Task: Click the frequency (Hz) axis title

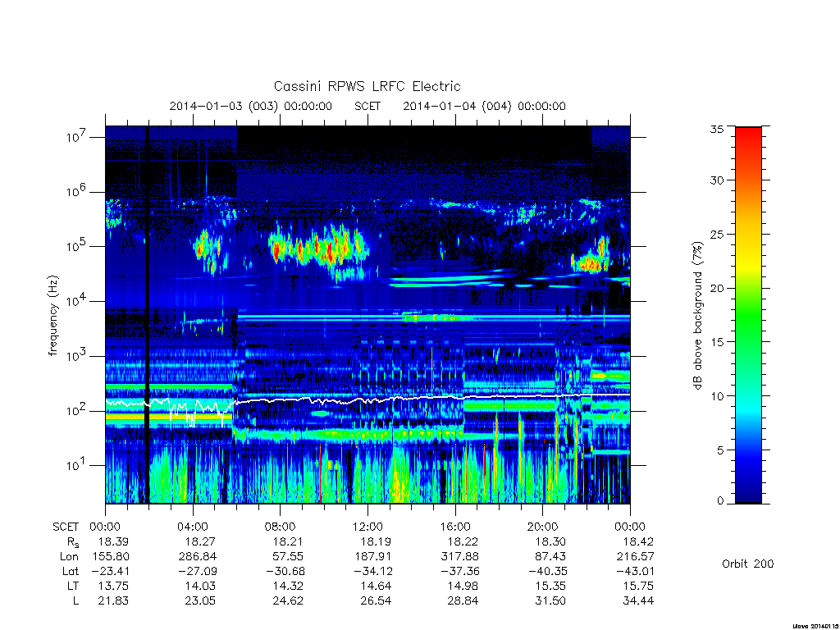Action: [x=52, y=316]
